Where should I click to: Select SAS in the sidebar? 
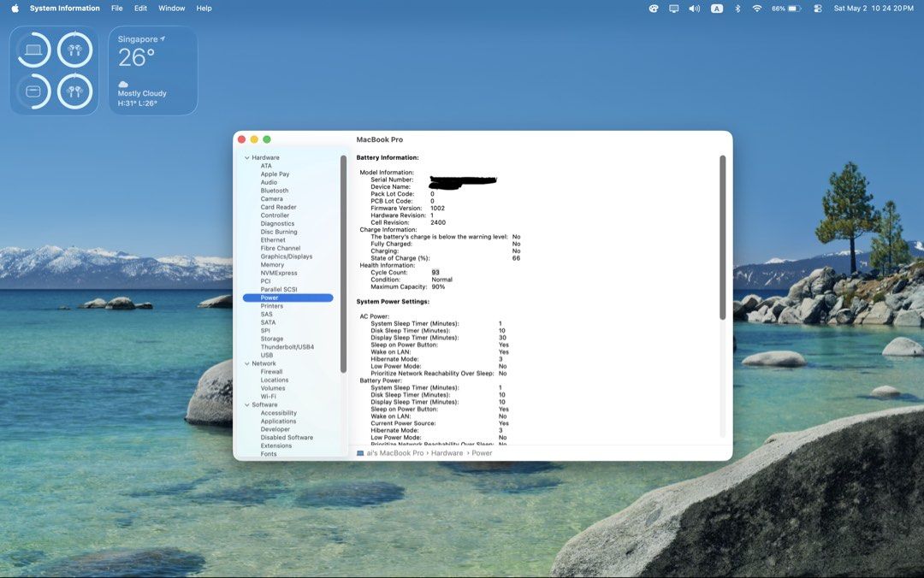click(x=266, y=315)
